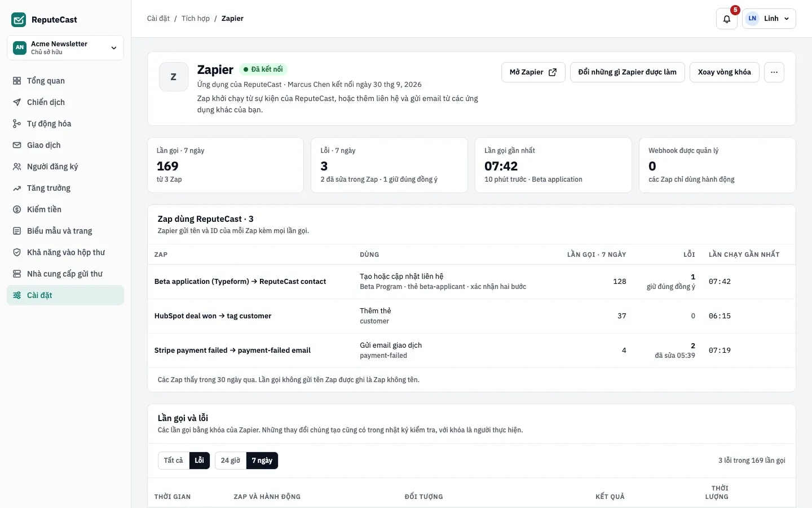
Task: Open Người đăng ký people icon
Action: 17,167
